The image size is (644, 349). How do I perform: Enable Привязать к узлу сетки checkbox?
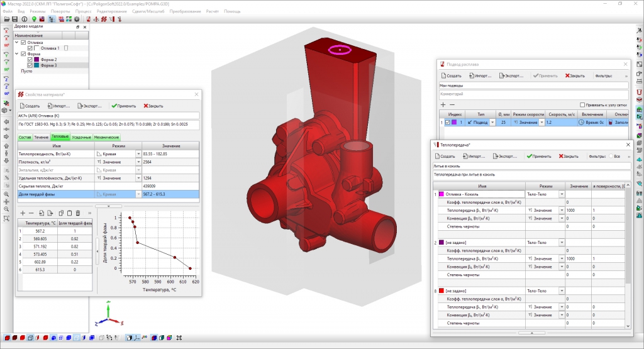point(582,104)
